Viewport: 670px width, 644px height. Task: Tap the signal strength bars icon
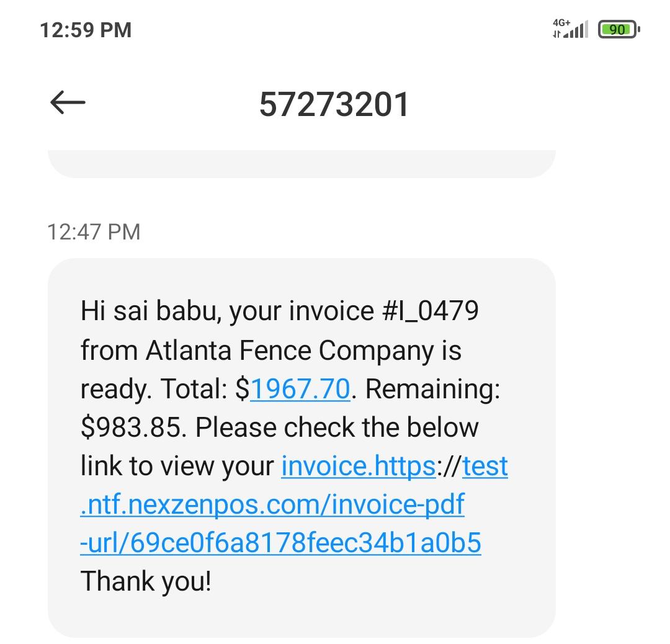577,30
